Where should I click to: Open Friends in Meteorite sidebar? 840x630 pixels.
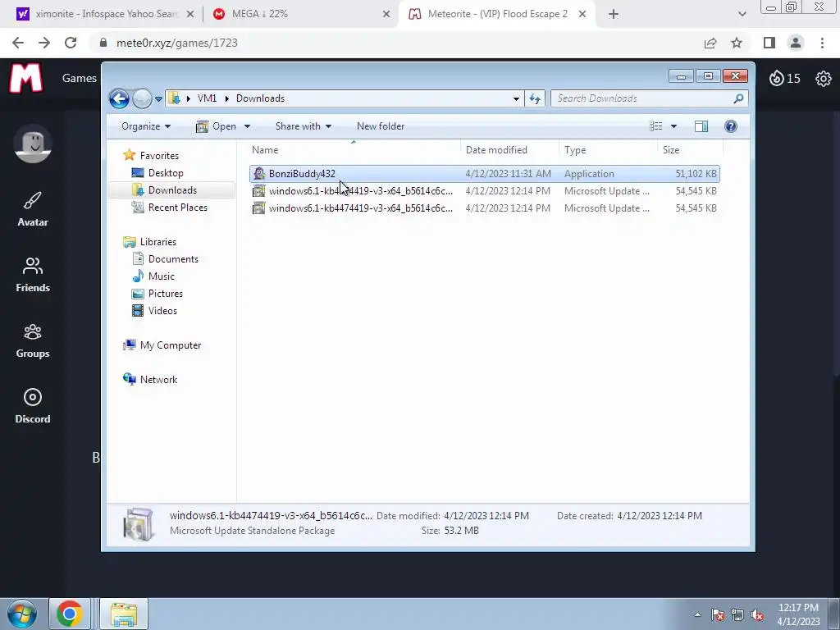click(33, 275)
